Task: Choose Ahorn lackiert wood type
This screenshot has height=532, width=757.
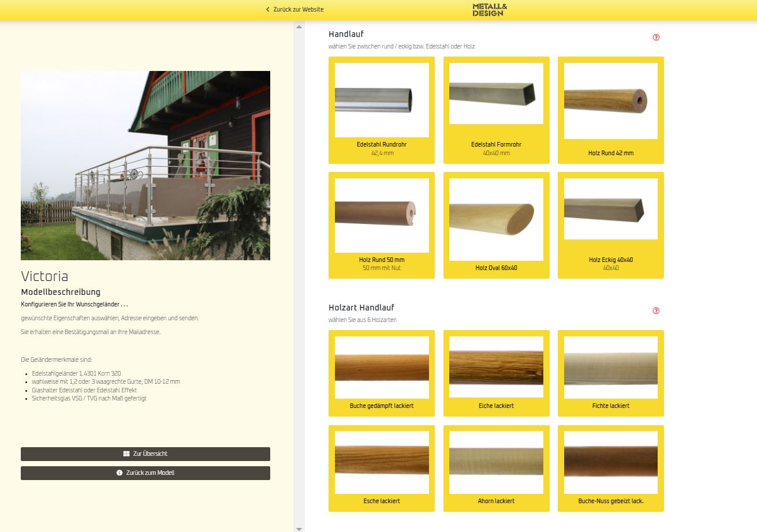Action: [x=496, y=469]
